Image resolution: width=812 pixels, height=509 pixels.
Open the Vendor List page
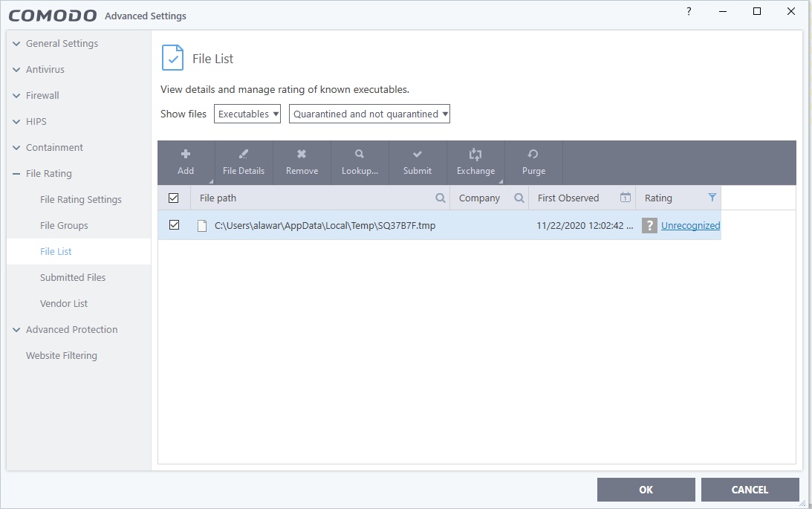click(x=64, y=304)
